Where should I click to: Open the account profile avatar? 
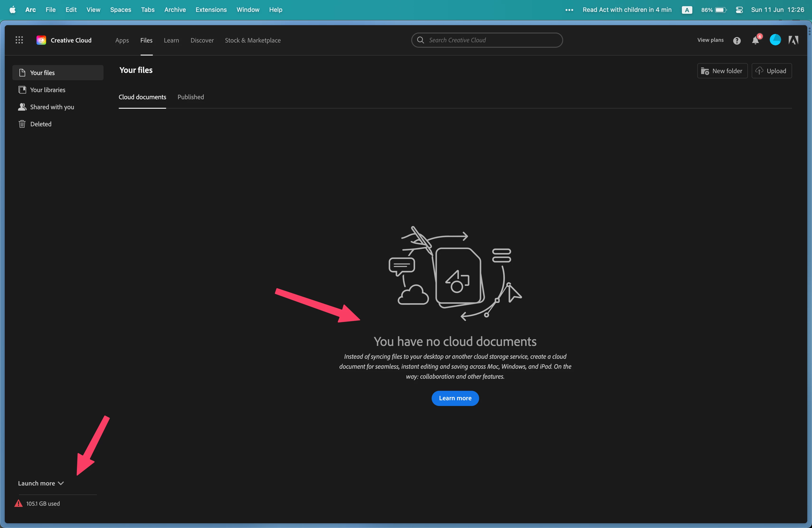(x=775, y=40)
